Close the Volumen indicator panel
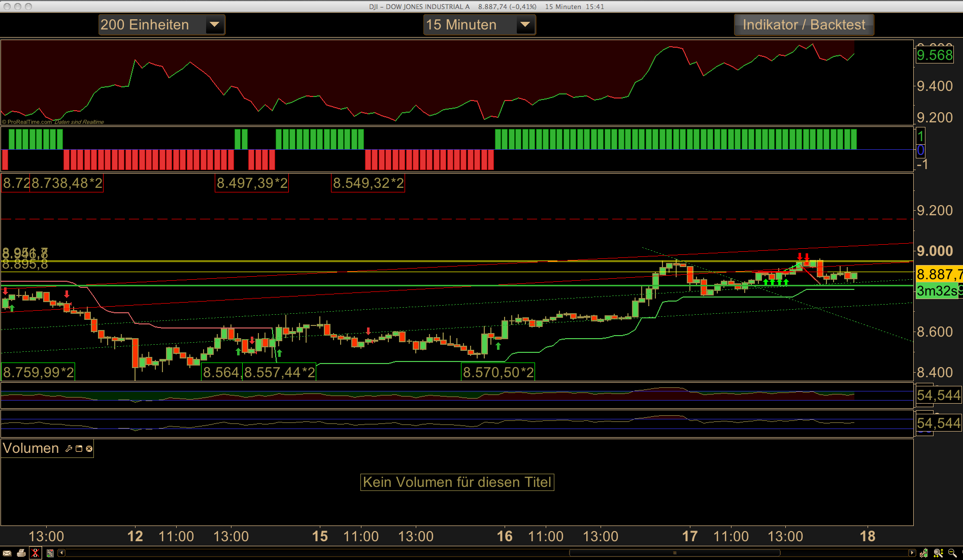The width and height of the screenshot is (963, 560). click(89, 448)
